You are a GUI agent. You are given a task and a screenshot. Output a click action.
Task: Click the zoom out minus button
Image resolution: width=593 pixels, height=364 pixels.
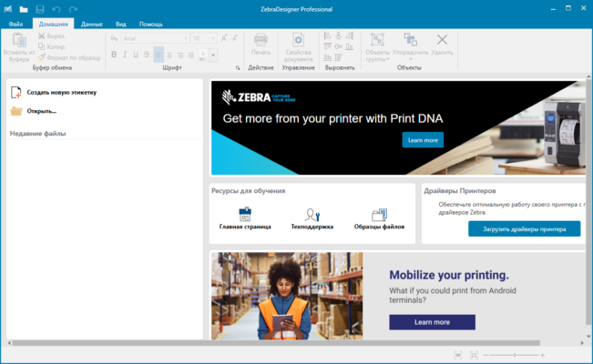point(486,355)
